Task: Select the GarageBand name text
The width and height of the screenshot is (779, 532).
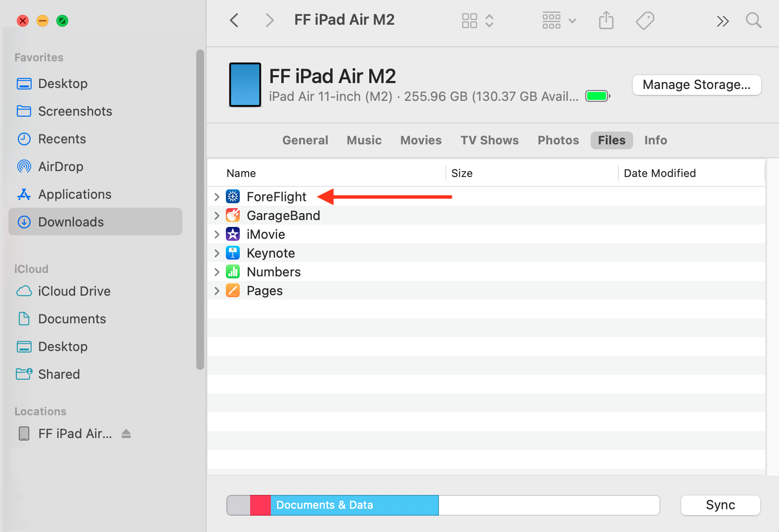Action: [283, 216]
